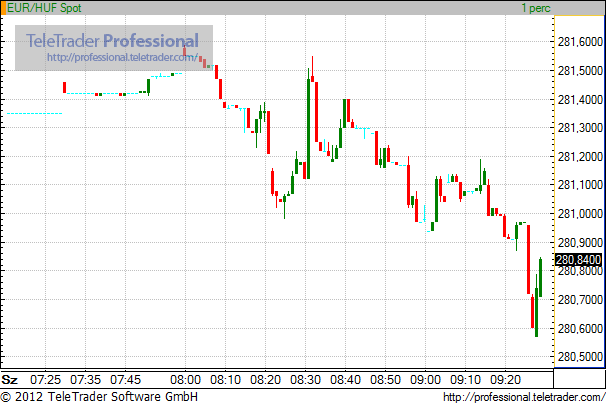Click the 09:10 time axis label
The height and width of the screenshot is (406, 606).
click(x=465, y=380)
